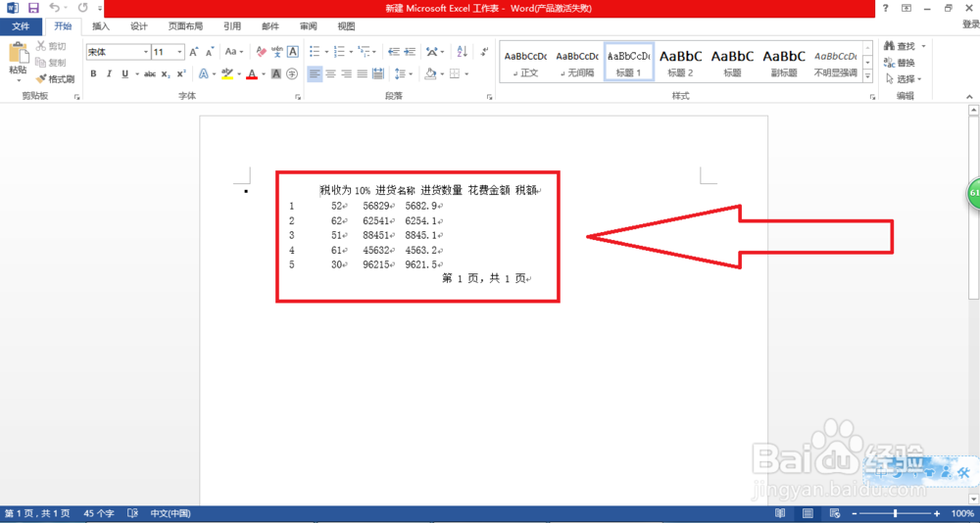The width and height of the screenshot is (980, 523).
Task: Click the Copy (复制) icon
Action: pos(40,63)
